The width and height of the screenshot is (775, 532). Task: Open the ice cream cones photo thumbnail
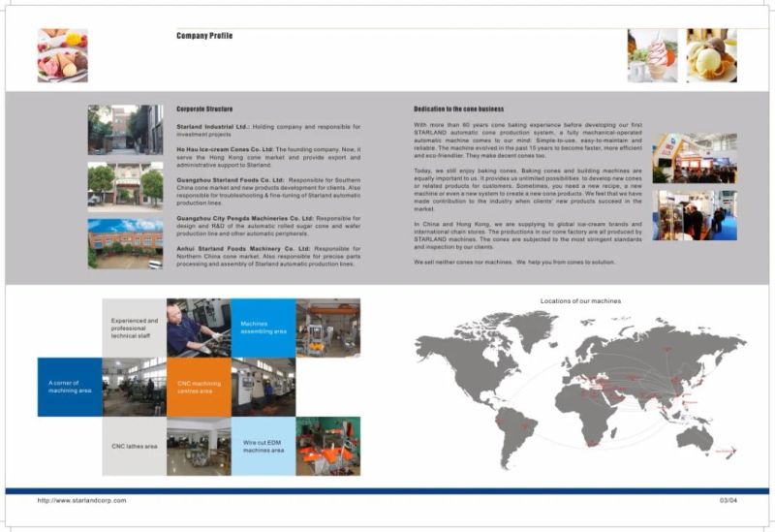pyautogui.click(x=63, y=55)
